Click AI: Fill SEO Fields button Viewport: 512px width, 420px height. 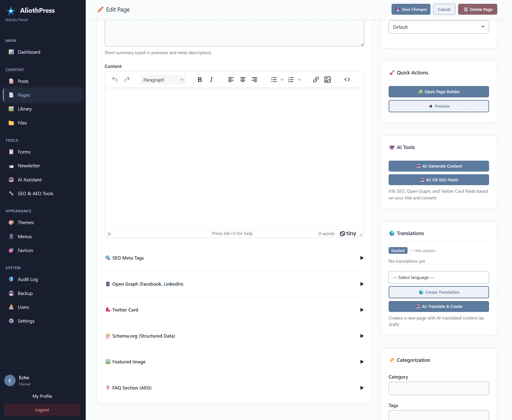(439, 180)
